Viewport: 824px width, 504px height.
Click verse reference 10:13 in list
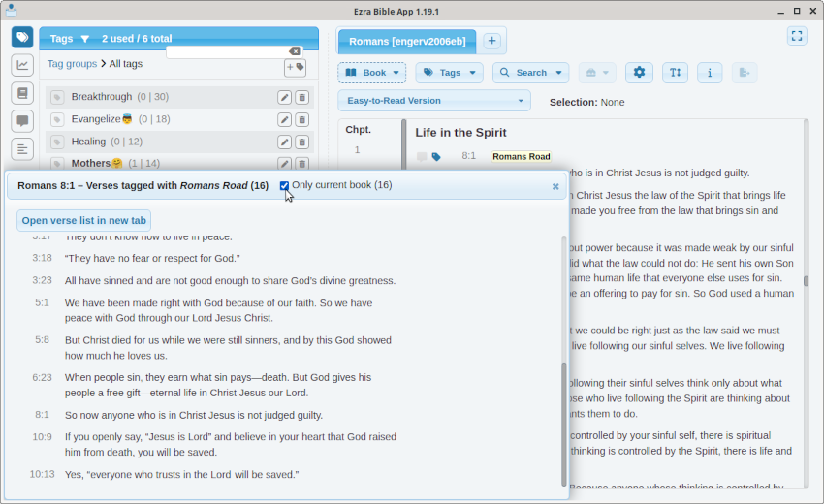tap(42, 475)
